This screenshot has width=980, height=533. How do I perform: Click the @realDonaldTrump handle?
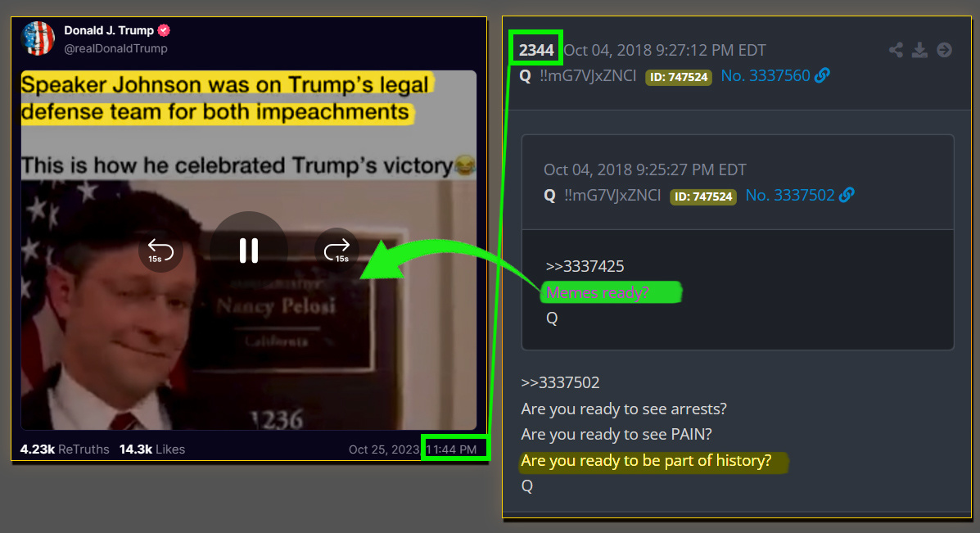pos(115,49)
